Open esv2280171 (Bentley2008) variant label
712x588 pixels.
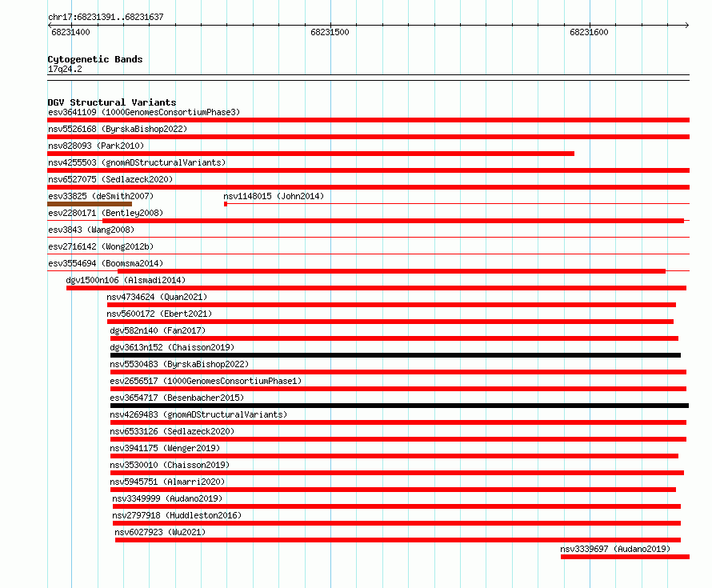[106, 213]
